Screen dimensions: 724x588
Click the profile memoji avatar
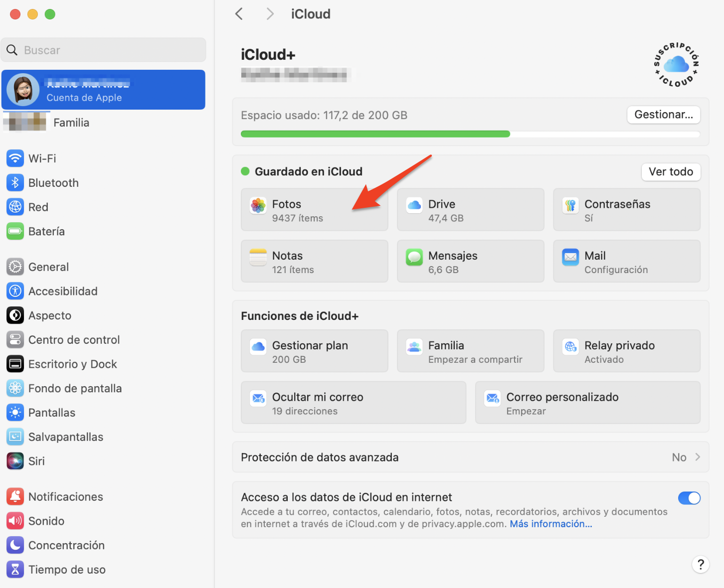[23, 90]
